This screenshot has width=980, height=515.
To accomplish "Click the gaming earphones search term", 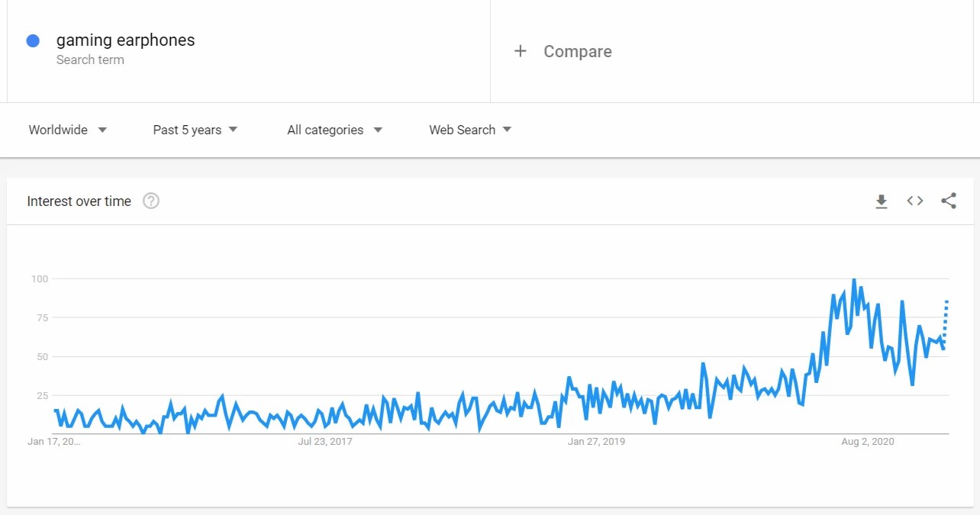I will [x=125, y=40].
